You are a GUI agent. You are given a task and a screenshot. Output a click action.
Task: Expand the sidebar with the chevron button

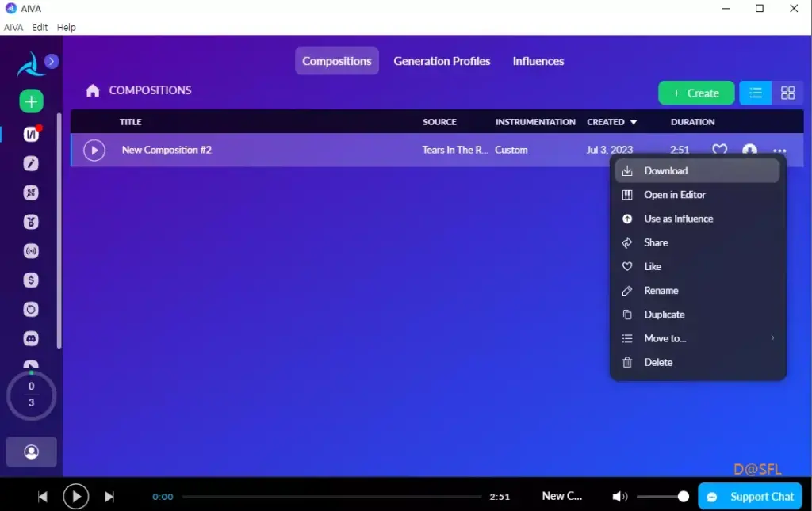[x=52, y=61]
